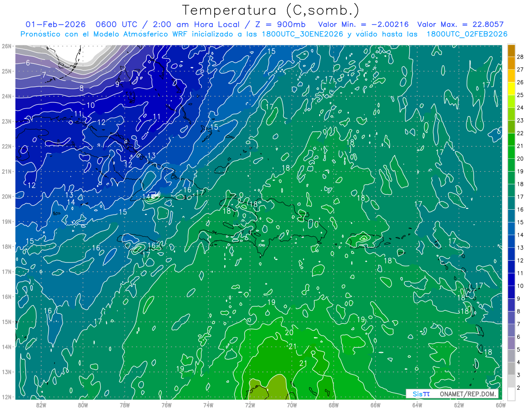This screenshot has width=532, height=411.
Task: Click the "22N" latitude axis label
Action: 6,146
